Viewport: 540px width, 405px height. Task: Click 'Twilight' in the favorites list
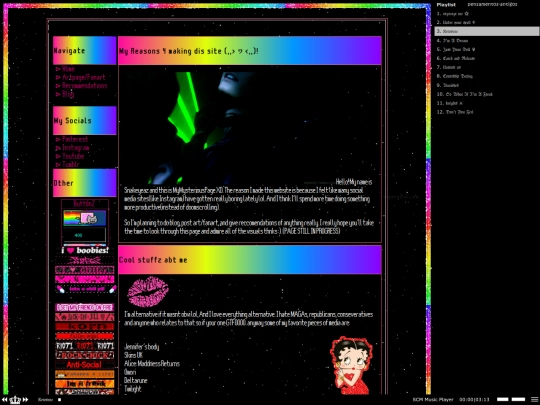133,389
